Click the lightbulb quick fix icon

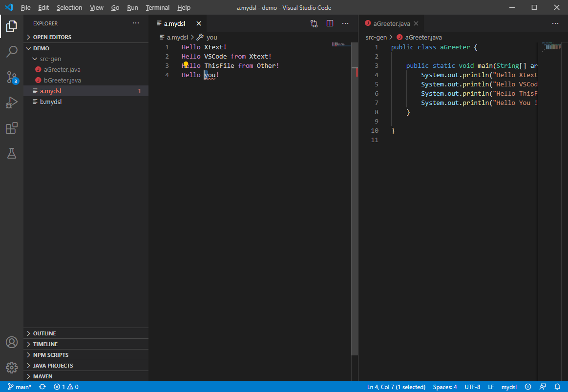(x=186, y=64)
